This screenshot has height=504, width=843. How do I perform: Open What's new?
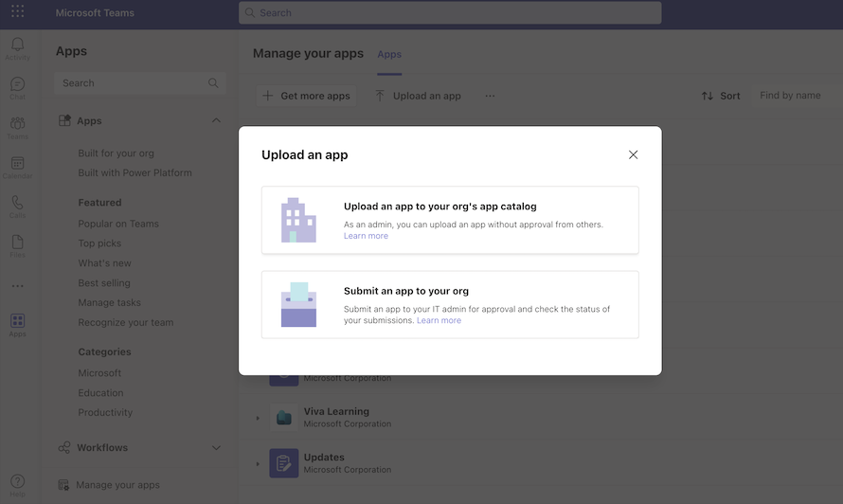pos(104,263)
